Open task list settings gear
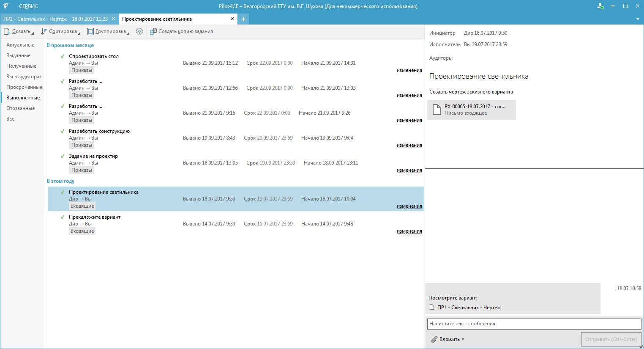The image size is (644, 349). click(139, 31)
